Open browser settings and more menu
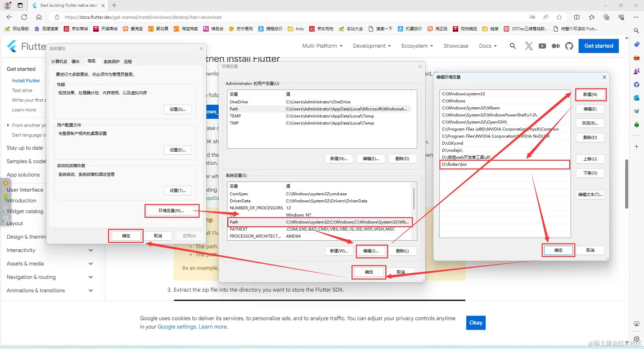This screenshot has width=644, height=349. coord(636,17)
